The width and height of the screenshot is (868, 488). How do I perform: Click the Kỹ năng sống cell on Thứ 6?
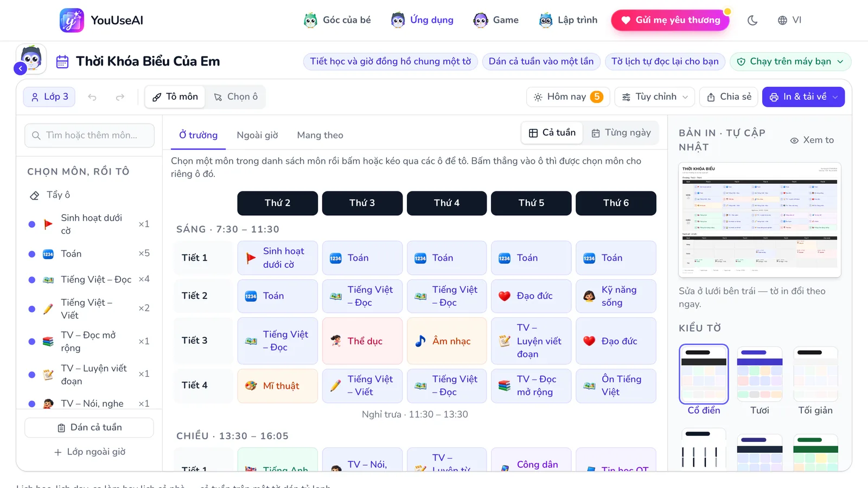click(616, 296)
